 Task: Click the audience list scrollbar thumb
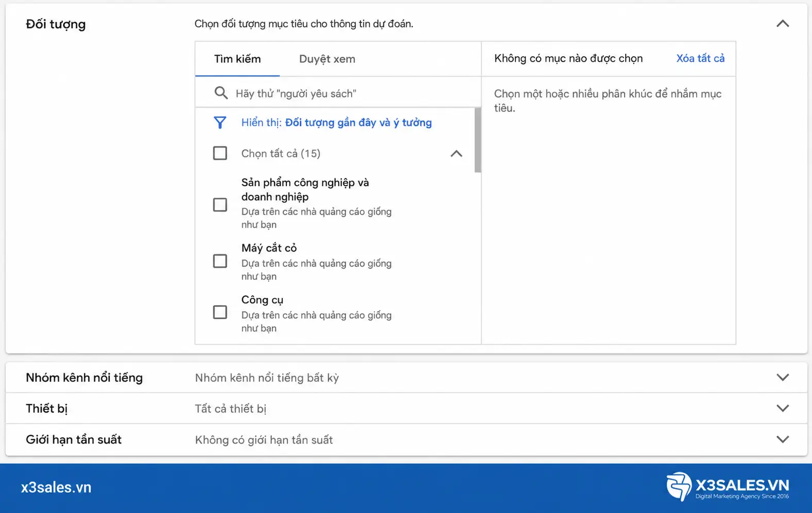pos(478,140)
